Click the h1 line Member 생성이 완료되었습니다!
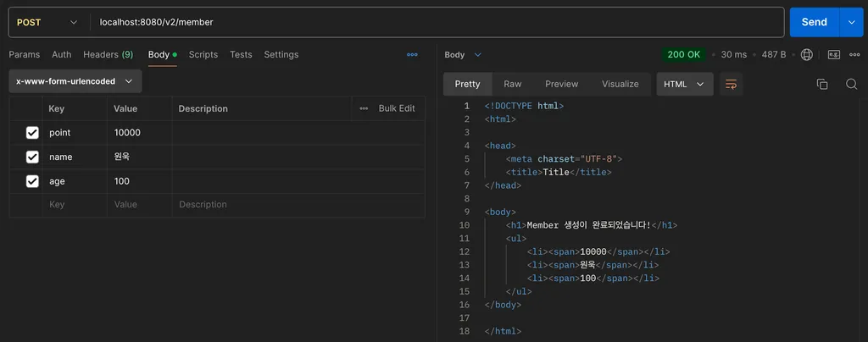The width and height of the screenshot is (868, 342). pos(591,225)
